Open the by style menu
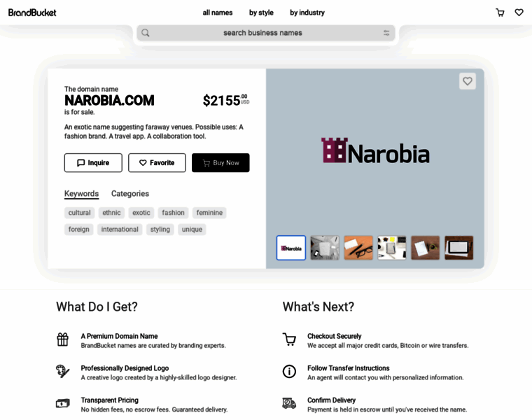The width and height of the screenshot is (532, 420). pyautogui.click(x=261, y=13)
